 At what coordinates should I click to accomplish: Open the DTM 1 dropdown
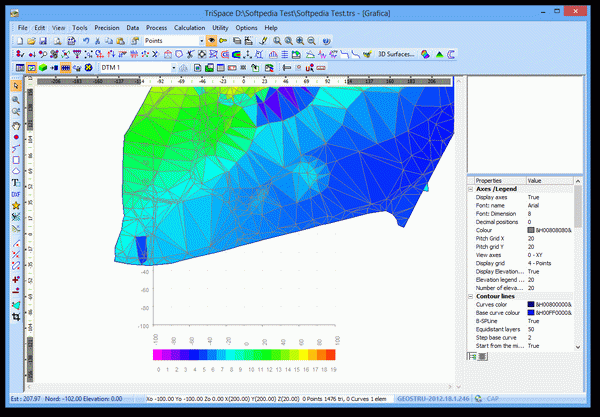pos(173,67)
